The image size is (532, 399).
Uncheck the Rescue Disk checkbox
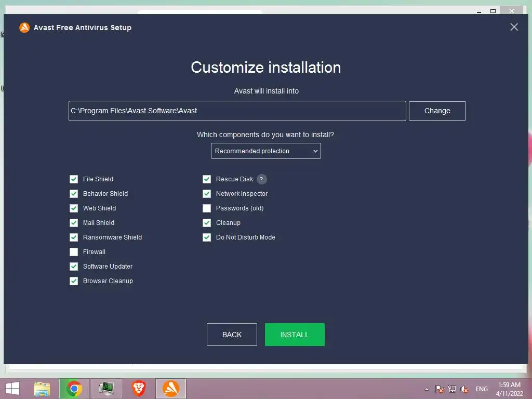[207, 179]
